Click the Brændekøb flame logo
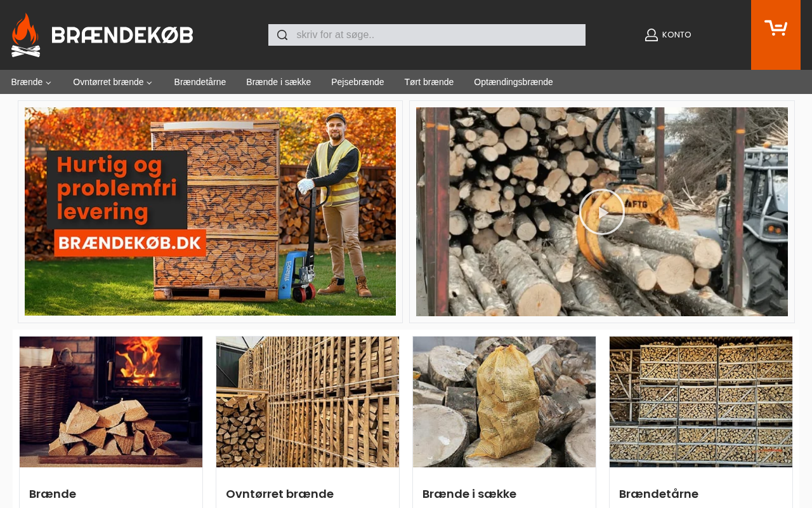Image resolution: width=812 pixels, height=508 pixels. tap(25, 35)
